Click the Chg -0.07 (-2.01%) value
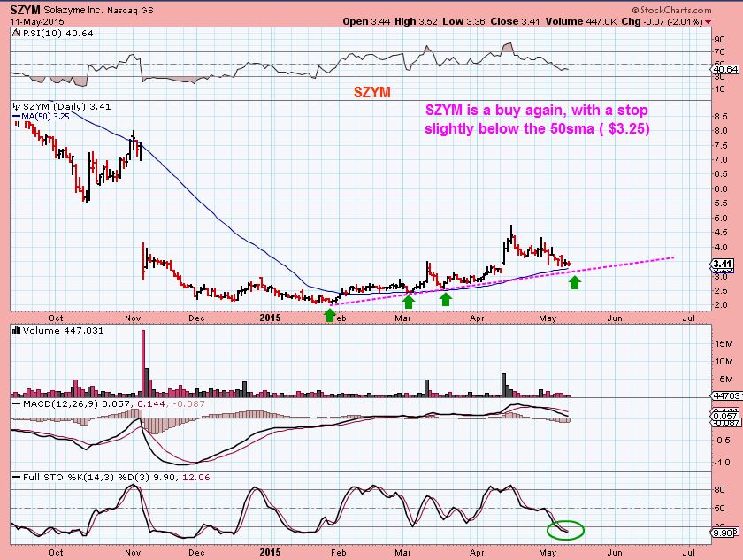743x560 pixels. [662, 21]
